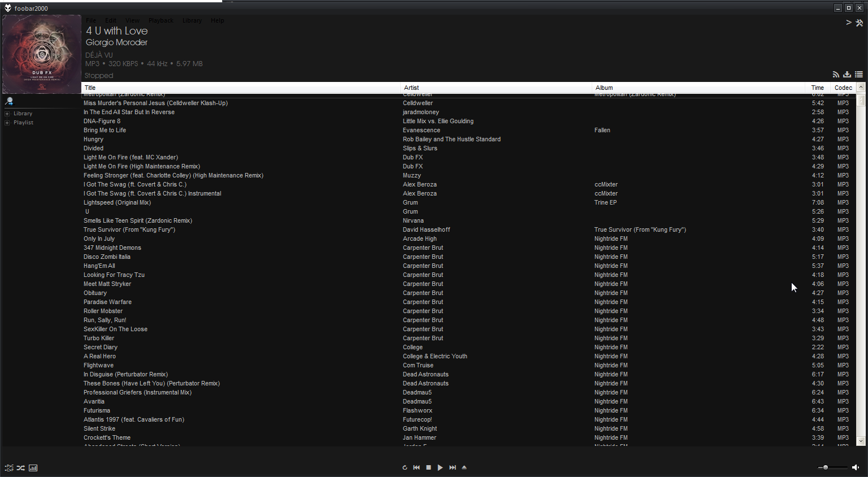This screenshot has width=868, height=477.
Task: Select track "Smells Like Teen Spirit (Zardonic Remix)"
Action: (x=138, y=220)
